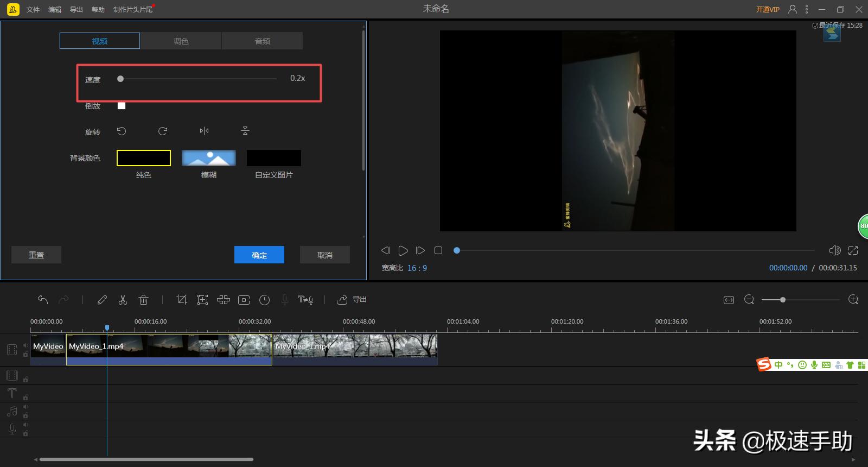Open the 文件 menu
Viewport: 868px width, 467px height.
(33, 10)
